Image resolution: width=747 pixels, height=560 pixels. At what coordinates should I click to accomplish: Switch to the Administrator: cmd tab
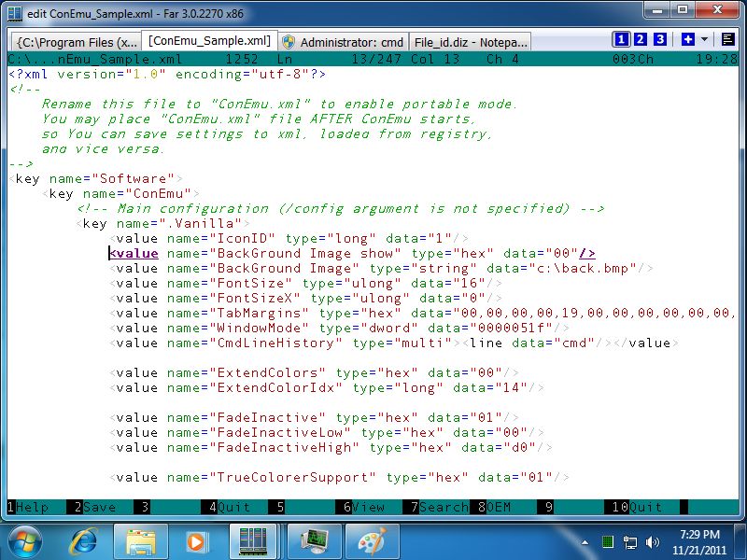343,42
